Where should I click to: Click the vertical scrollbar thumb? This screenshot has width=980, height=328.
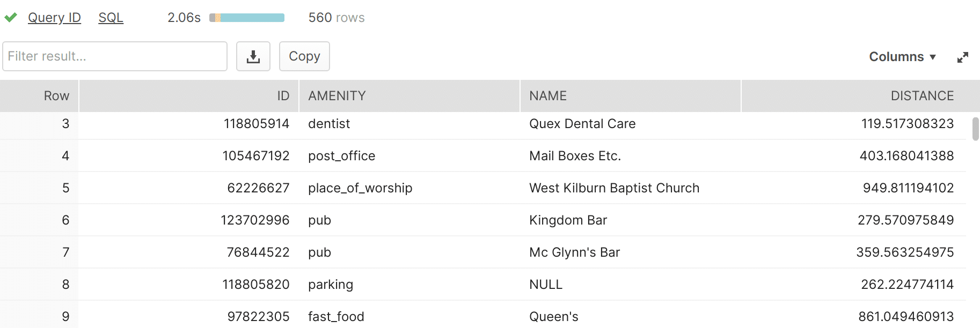click(x=975, y=129)
